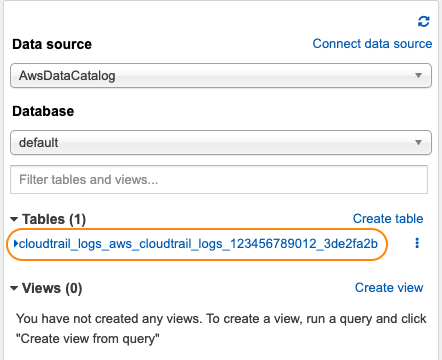
Task: Open the Connect data source link
Action: [x=372, y=44]
